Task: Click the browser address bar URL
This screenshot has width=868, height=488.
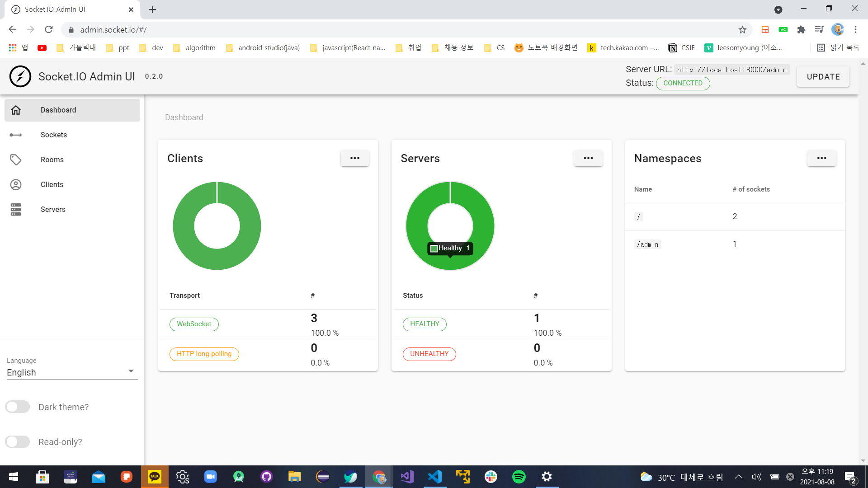Action: click(x=113, y=30)
